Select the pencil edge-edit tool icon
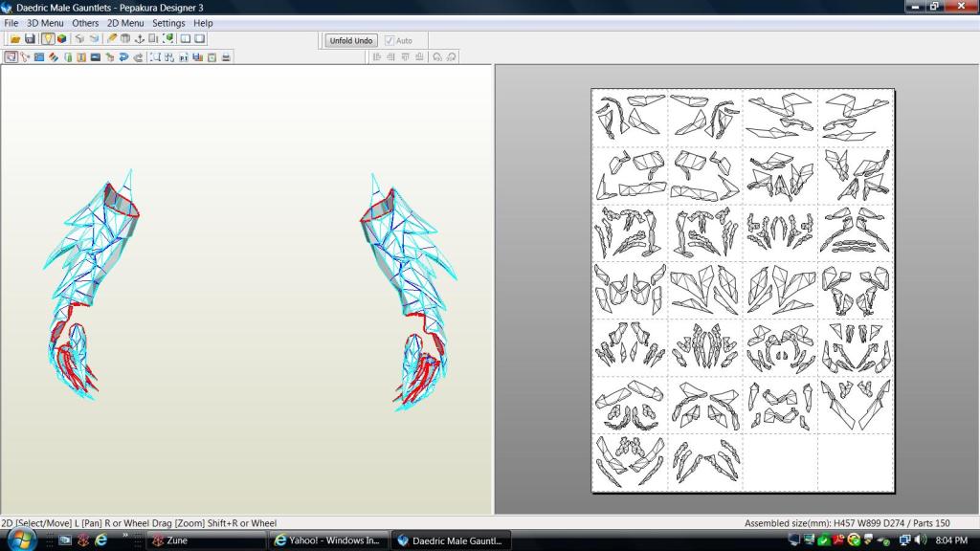The width and height of the screenshot is (980, 551). 111,38
